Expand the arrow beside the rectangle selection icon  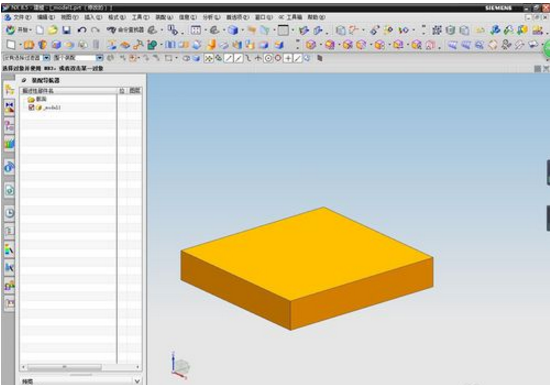176,58
